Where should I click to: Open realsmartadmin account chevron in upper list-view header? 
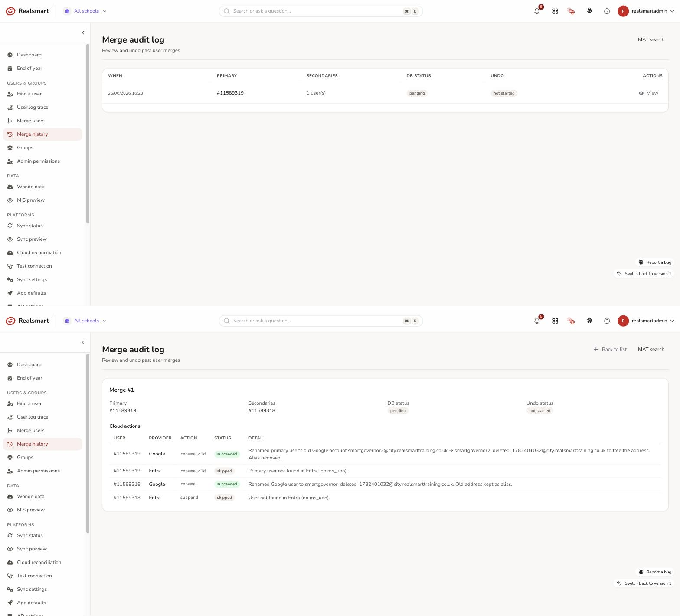(672, 11)
